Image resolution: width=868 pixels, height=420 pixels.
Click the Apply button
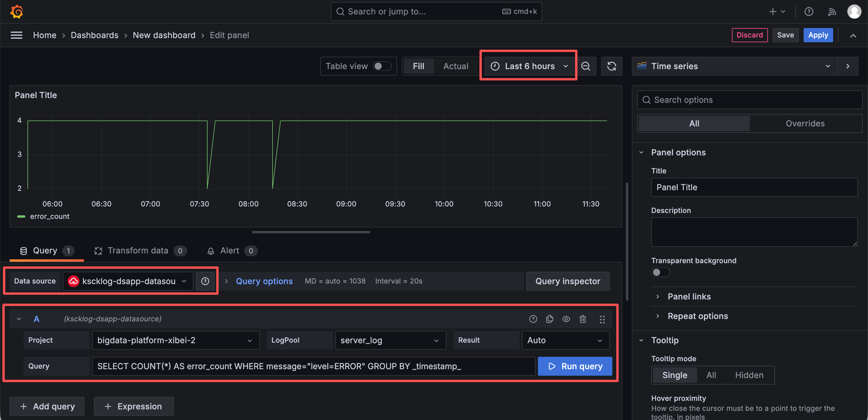[818, 35]
